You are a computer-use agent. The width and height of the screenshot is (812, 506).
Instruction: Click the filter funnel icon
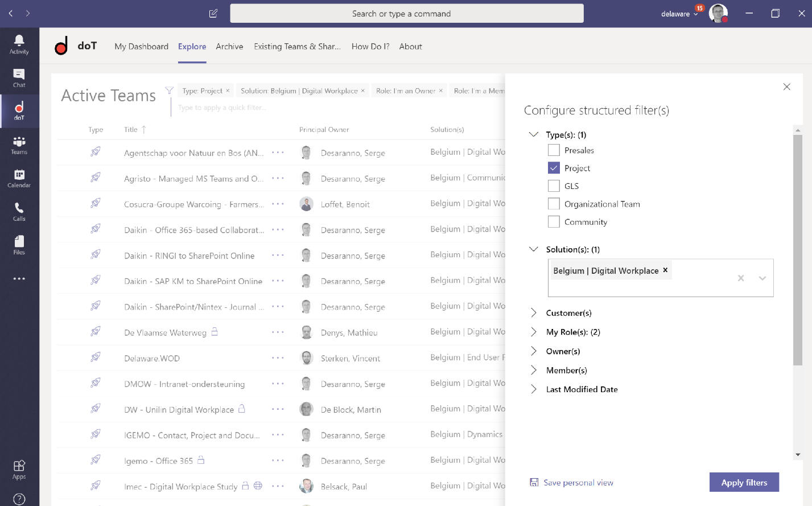tap(169, 90)
